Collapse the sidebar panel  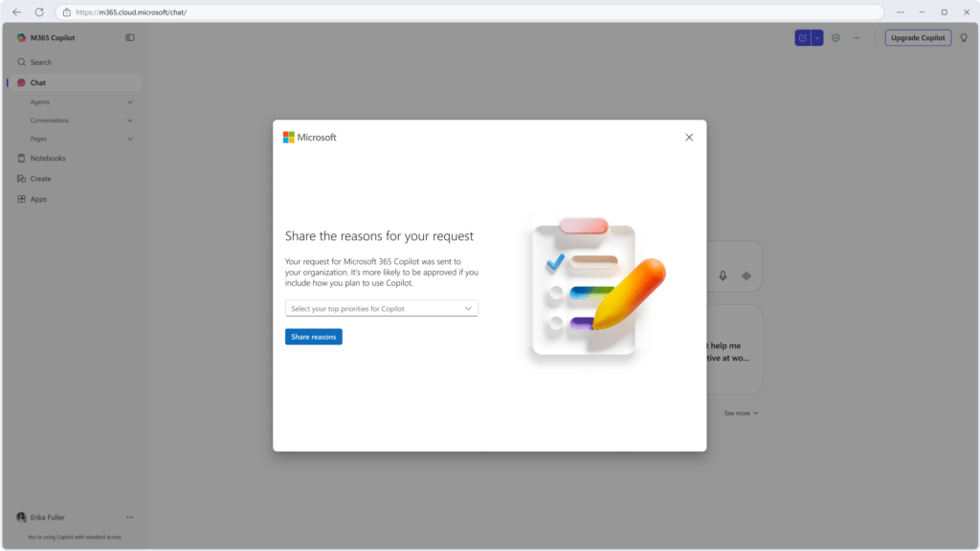[129, 37]
